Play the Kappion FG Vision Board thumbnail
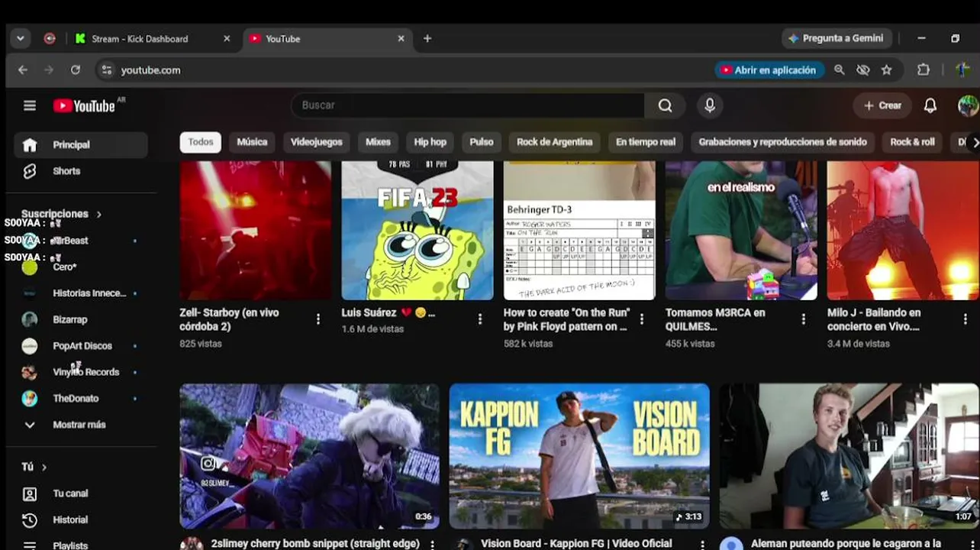980x550 pixels. click(x=579, y=456)
